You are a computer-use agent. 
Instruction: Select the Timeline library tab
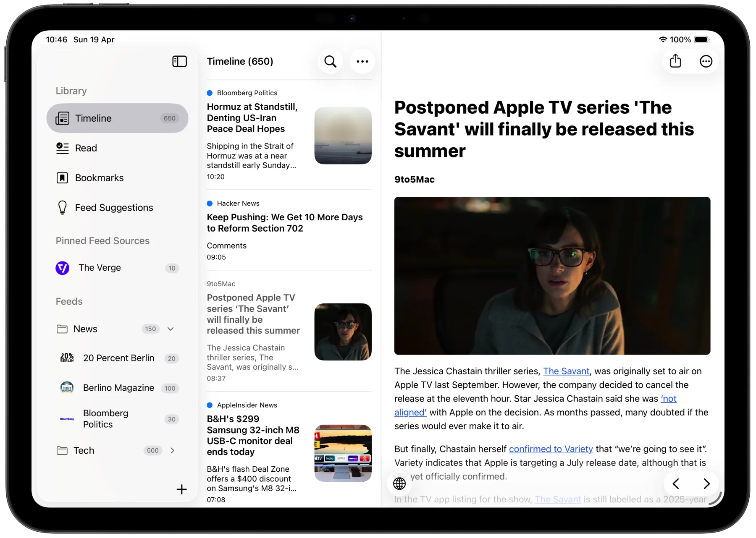point(93,118)
